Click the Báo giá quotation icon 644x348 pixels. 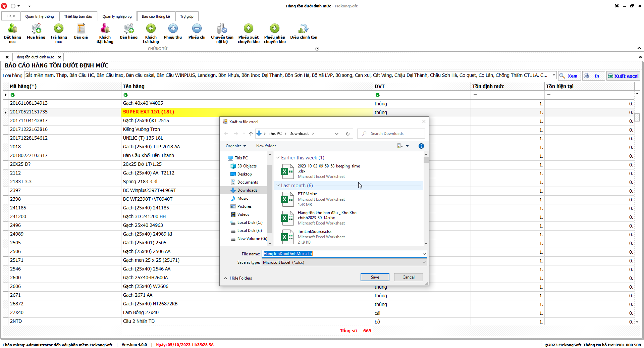[81, 29]
